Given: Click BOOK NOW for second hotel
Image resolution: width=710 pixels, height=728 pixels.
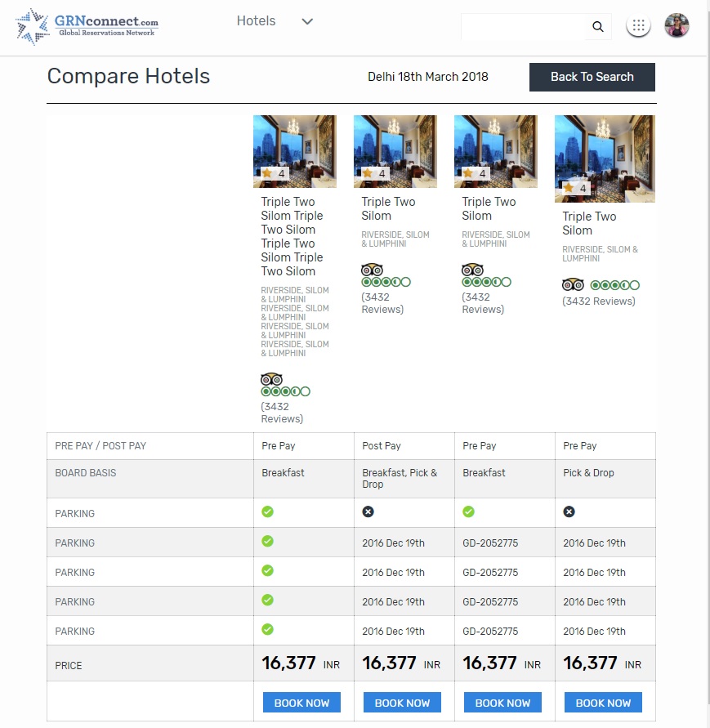Looking at the screenshot, I should (402, 703).
